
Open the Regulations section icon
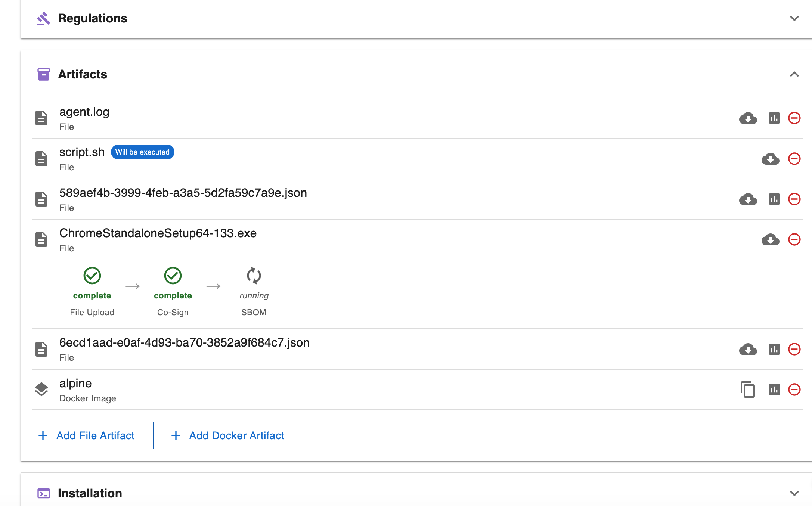tap(43, 18)
